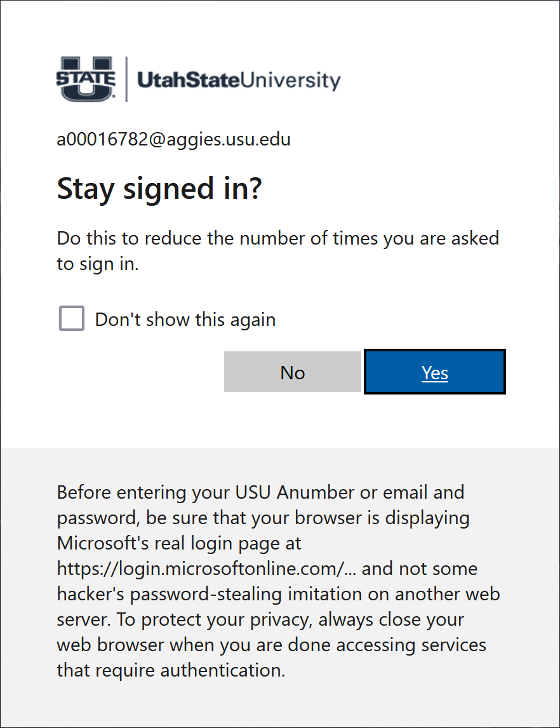Click the "Do this to reduce" description
The height and width of the screenshot is (728, 560).
[278, 238]
